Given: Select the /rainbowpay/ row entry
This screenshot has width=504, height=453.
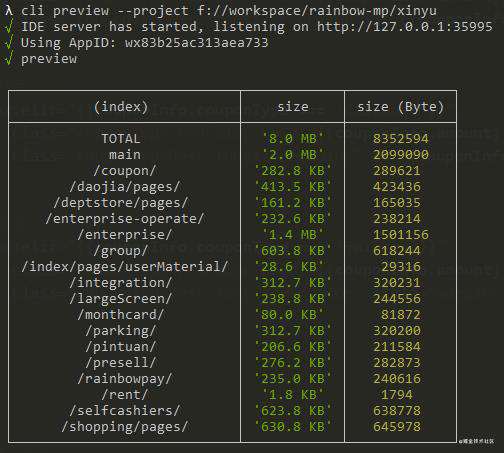Looking at the screenshot, I should pos(125,379).
